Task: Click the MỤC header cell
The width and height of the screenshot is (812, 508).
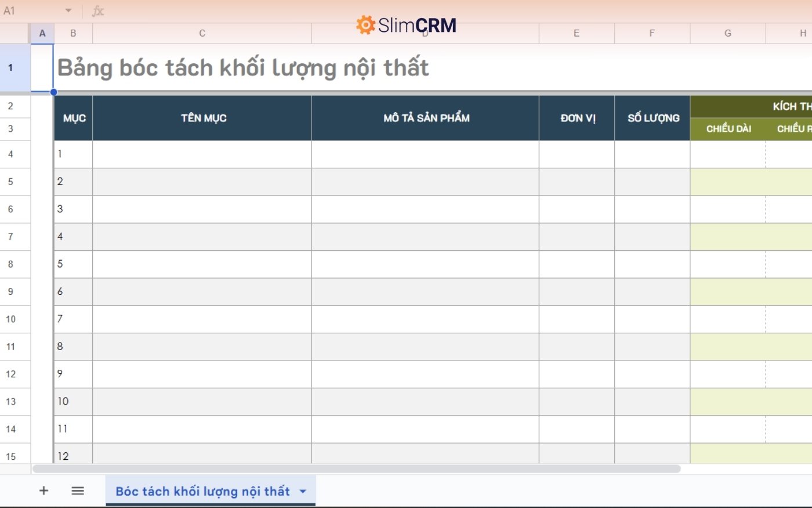Action: (74, 118)
